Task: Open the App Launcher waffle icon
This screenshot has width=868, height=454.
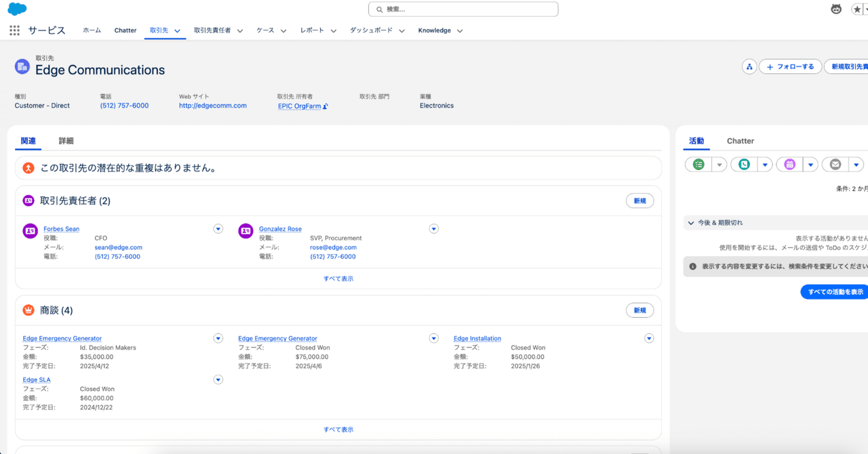Action: pos(14,30)
